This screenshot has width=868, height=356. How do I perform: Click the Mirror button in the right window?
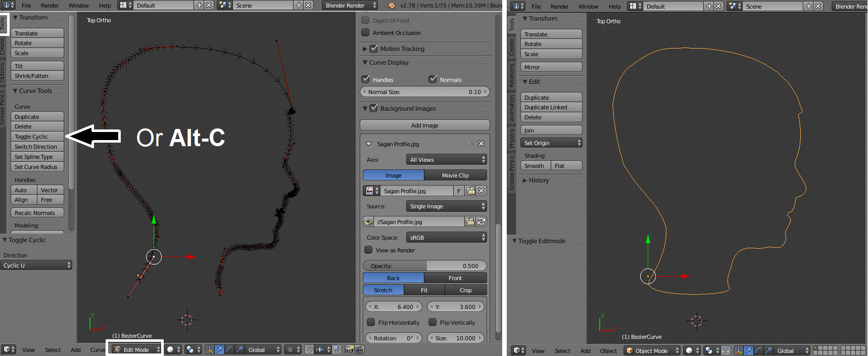click(552, 67)
